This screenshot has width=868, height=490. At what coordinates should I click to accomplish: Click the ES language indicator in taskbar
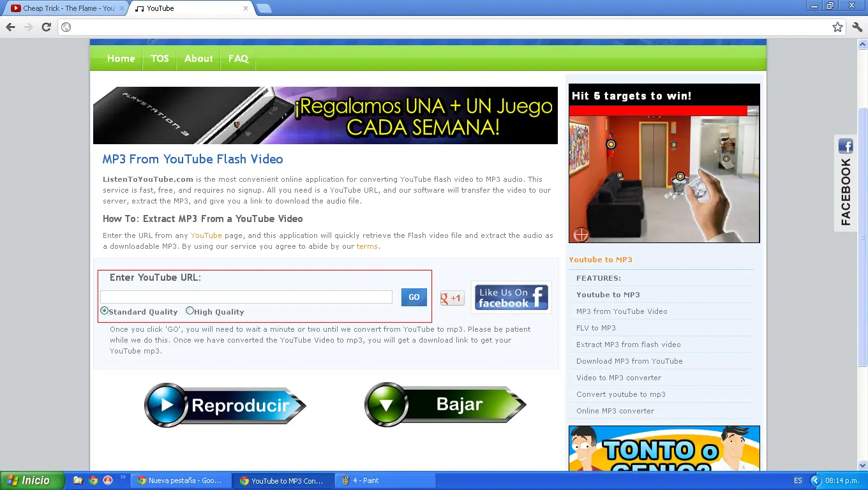click(798, 480)
